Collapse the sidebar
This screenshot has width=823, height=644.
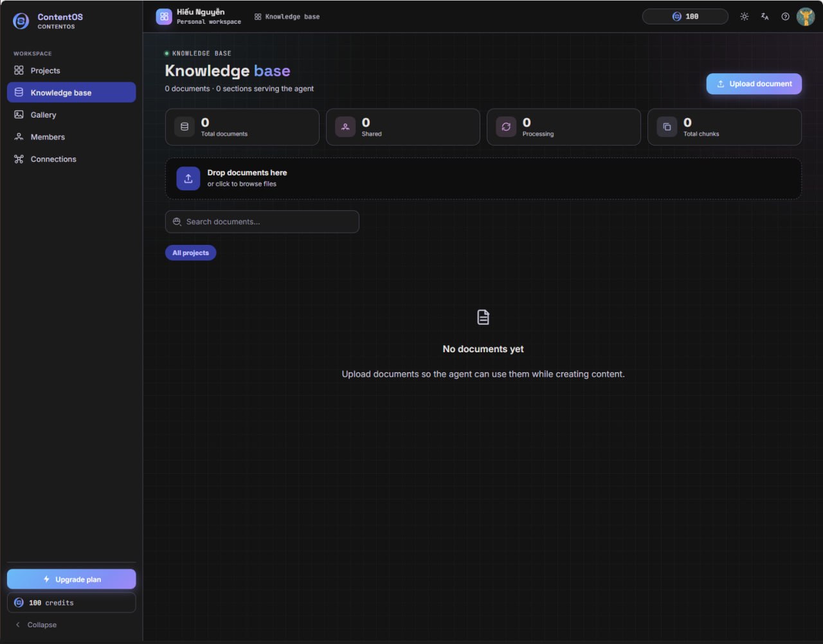36,625
